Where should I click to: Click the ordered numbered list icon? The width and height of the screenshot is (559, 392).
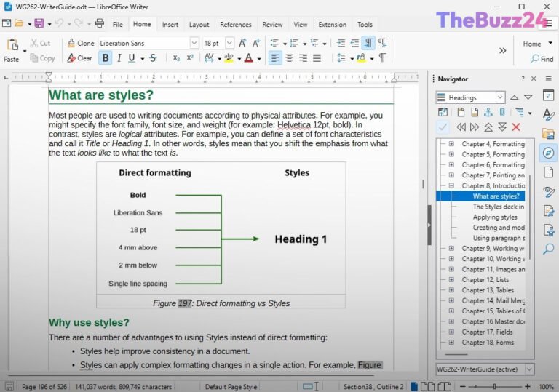coord(294,43)
